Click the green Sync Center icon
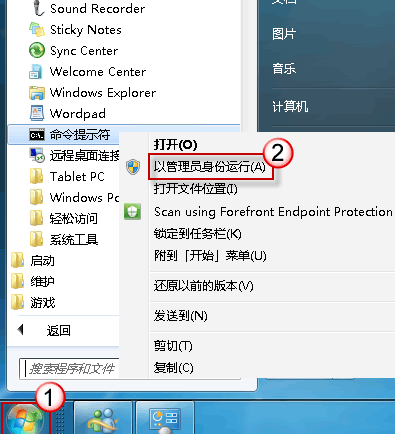The image size is (395, 434). click(37, 51)
